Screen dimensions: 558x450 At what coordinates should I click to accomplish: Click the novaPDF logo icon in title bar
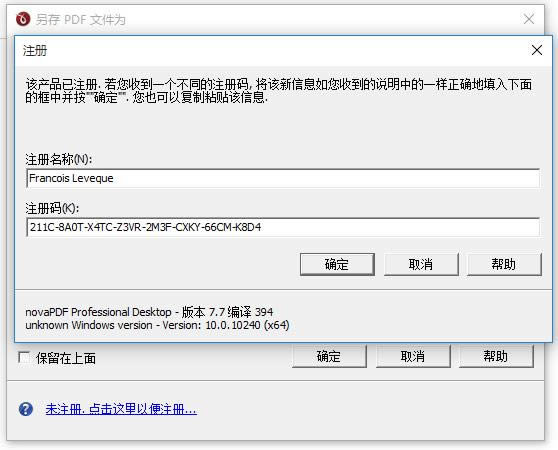click(x=23, y=19)
